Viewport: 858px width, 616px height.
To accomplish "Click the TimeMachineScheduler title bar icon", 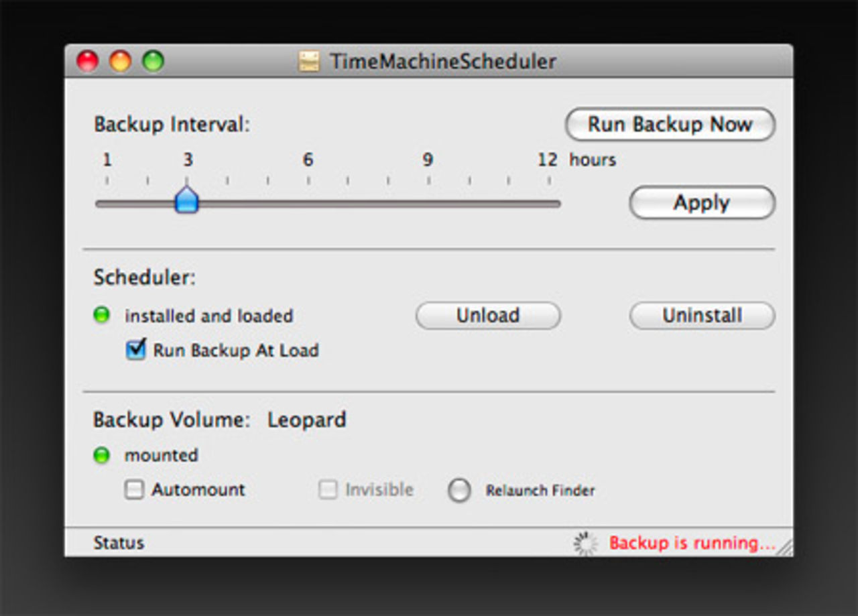I will pyautogui.click(x=309, y=61).
